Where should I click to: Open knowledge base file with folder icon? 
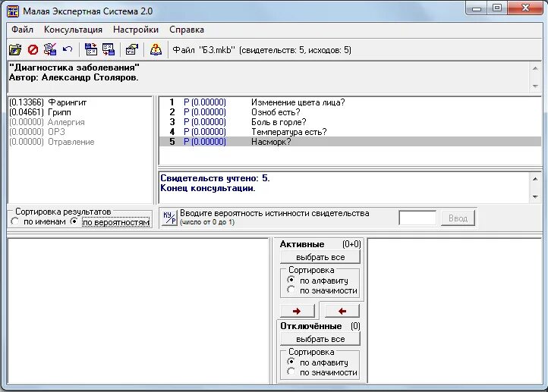tap(15, 50)
